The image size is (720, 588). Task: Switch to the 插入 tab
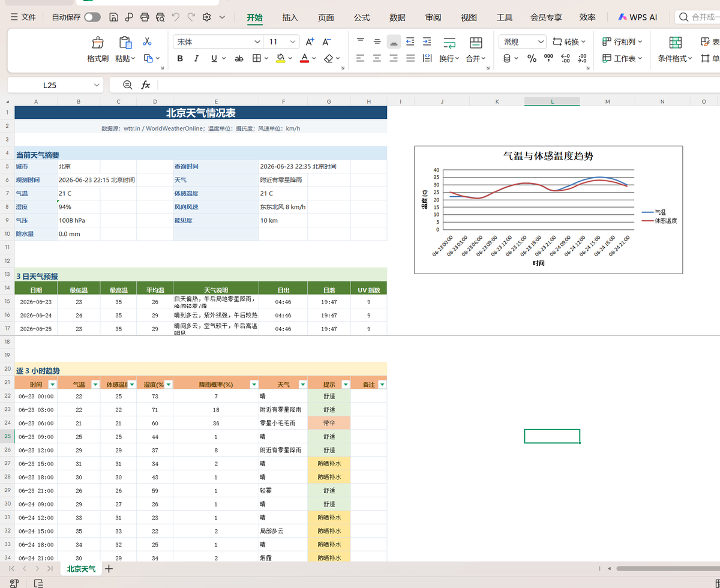coord(290,17)
